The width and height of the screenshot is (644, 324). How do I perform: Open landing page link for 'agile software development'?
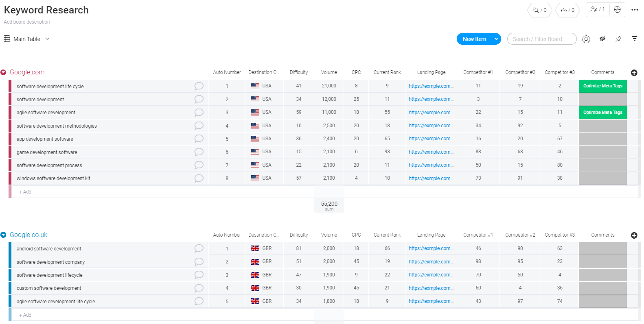point(431,113)
